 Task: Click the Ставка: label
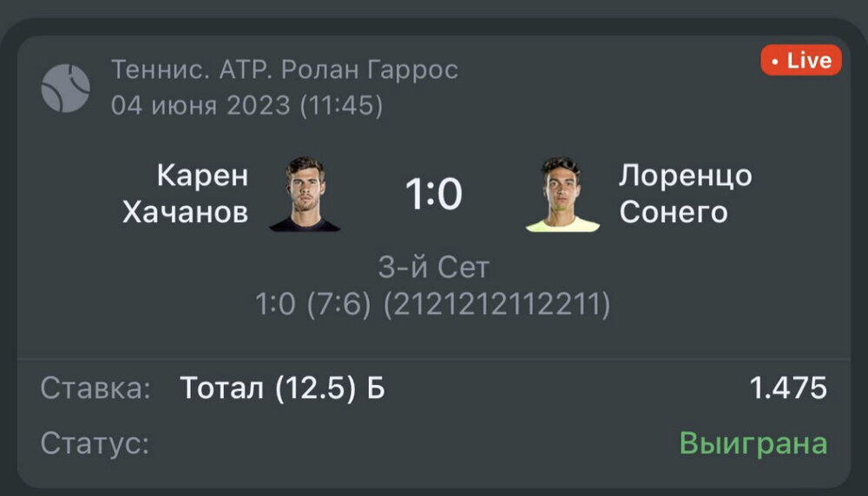pyautogui.click(x=95, y=388)
